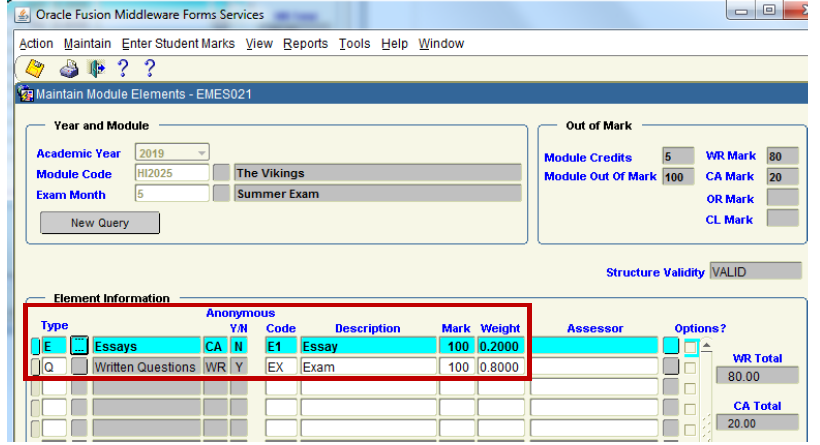Click assessor button on Written Questions row
This screenshot has width=820, height=445.
tap(670, 368)
